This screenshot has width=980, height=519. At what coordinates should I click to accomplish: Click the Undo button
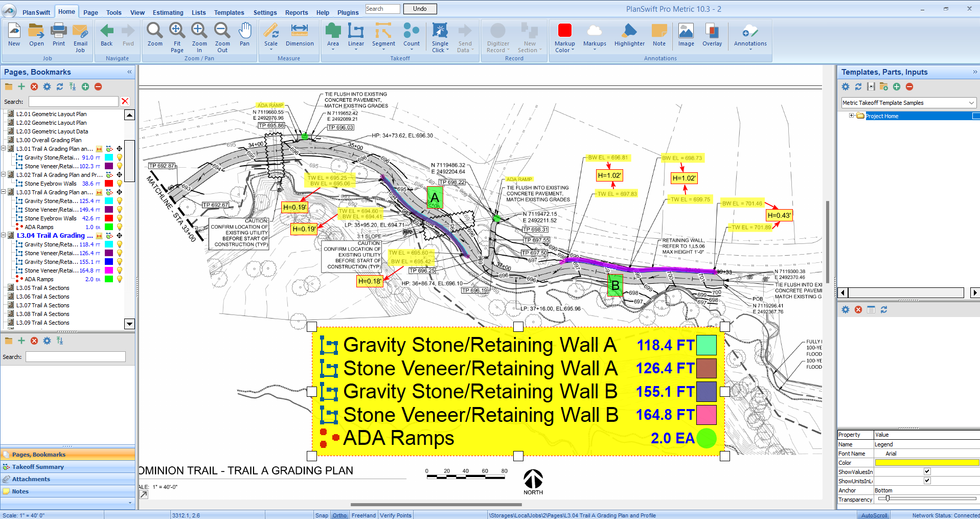(x=420, y=9)
